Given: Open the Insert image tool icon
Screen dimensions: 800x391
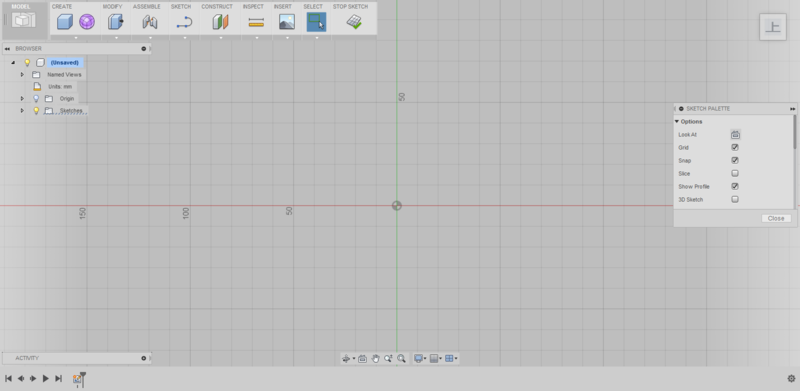Looking at the screenshot, I should (287, 22).
